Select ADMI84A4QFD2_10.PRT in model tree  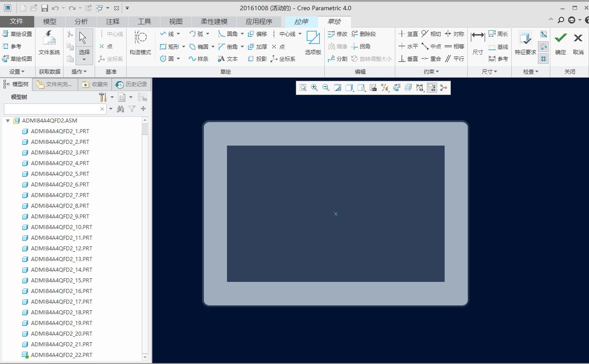pyautogui.click(x=62, y=227)
